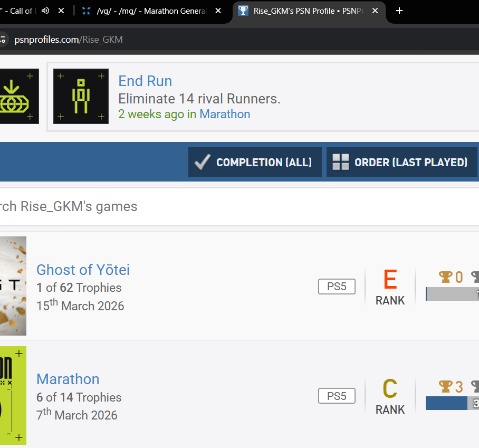
Task: Click the gold trophy icon for Marathon
Action: tap(445, 387)
